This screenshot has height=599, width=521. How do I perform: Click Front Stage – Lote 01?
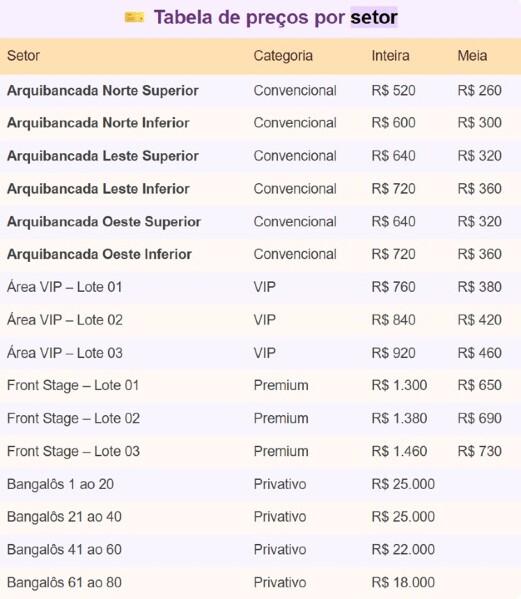click(73, 385)
